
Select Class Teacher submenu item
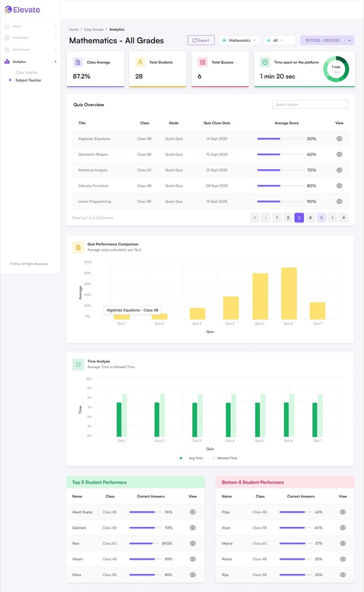(27, 72)
